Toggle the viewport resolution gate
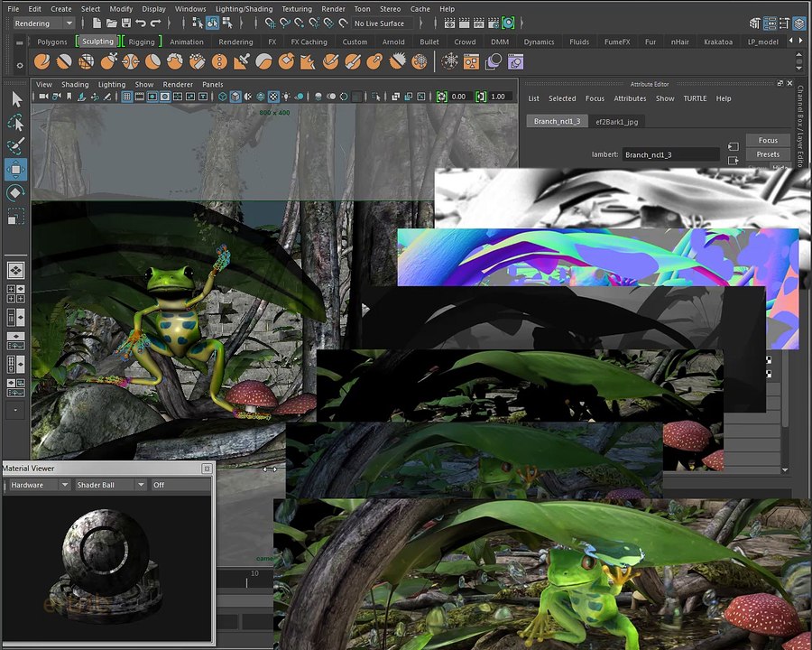 [152, 97]
